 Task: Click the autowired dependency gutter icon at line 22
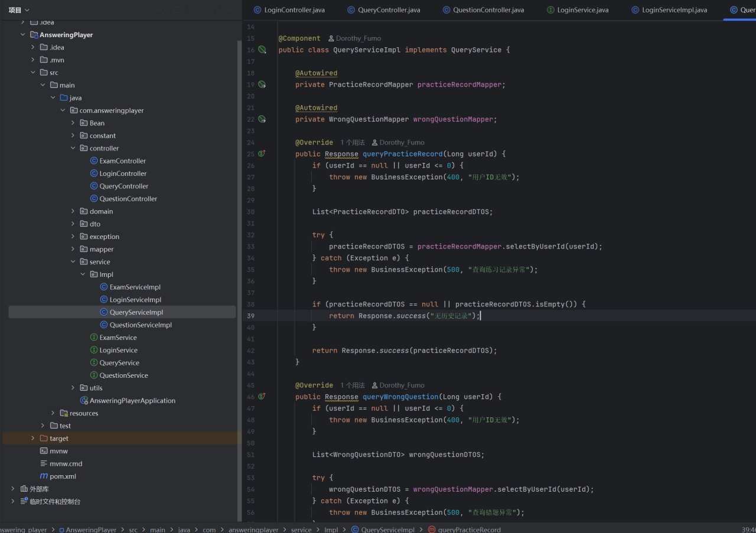coord(262,119)
